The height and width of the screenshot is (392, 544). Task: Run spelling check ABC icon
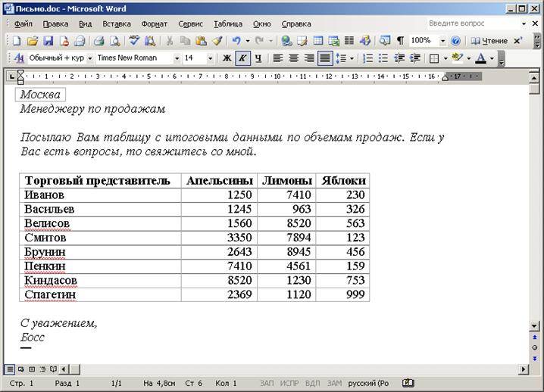pyautogui.click(x=134, y=41)
